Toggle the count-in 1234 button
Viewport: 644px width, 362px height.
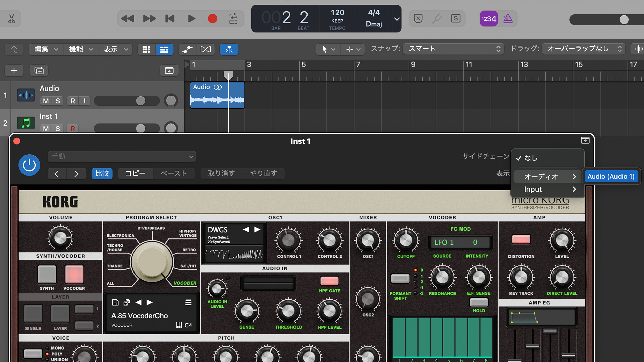pos(489,19)
